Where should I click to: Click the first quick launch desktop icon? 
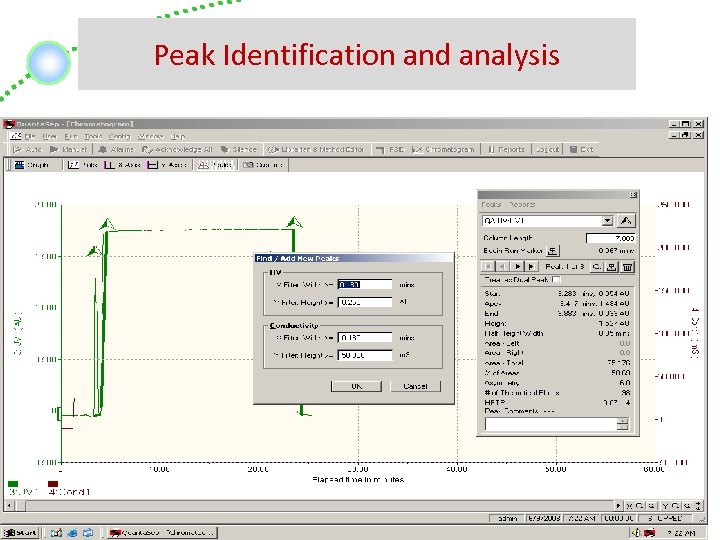(56, 533)
